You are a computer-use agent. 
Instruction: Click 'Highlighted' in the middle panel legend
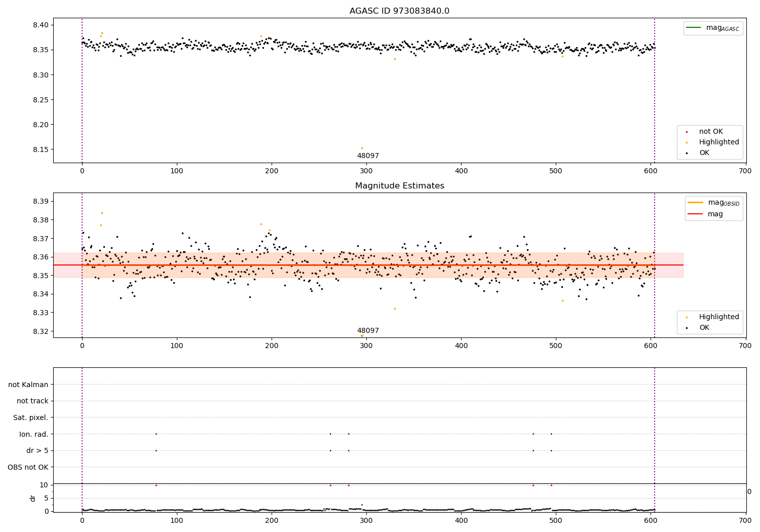pyautogui.click(x=718, y=317)
